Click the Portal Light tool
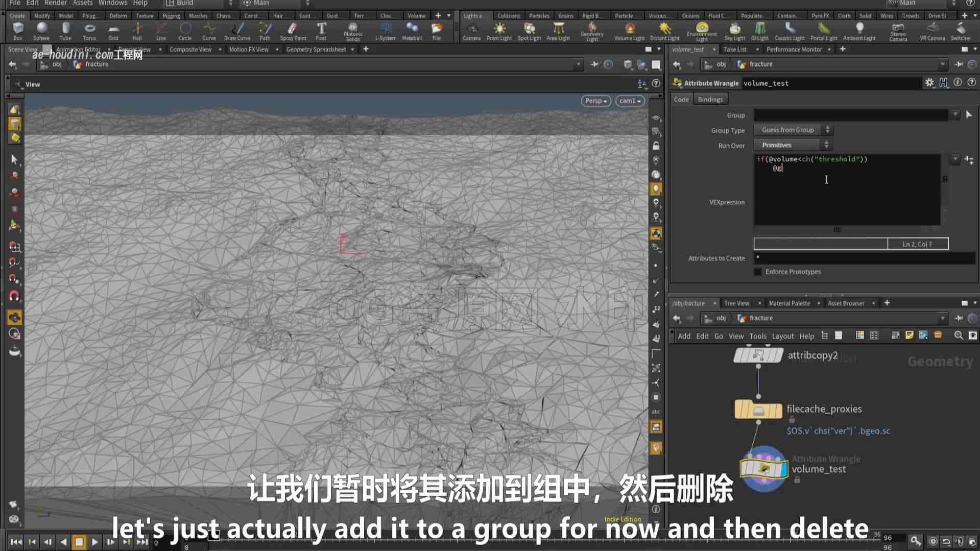Viewport: 980px width, 551px height. click(x=824, y=31)
